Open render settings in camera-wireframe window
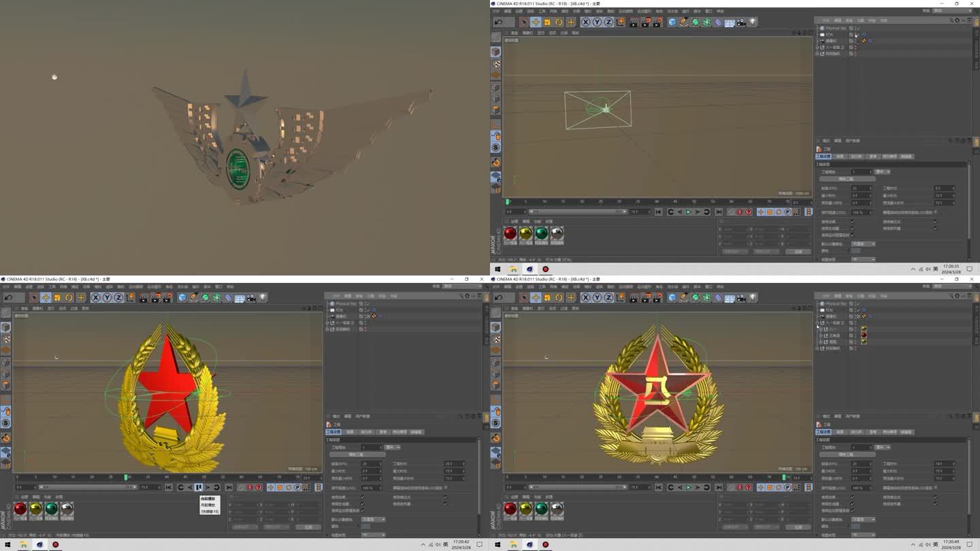 [657, 22]
